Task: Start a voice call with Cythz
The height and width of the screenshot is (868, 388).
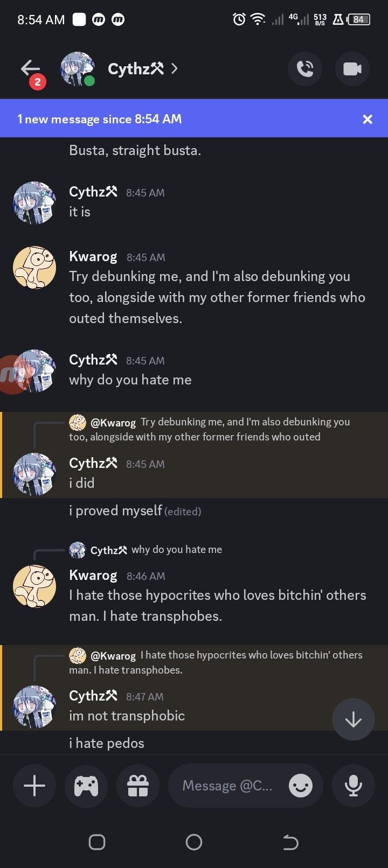Action: 305,69
